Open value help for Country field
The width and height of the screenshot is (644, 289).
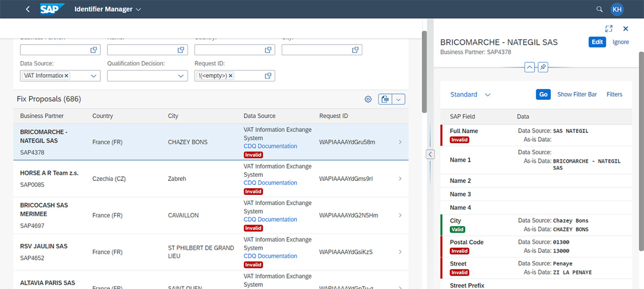coord(268,50)
